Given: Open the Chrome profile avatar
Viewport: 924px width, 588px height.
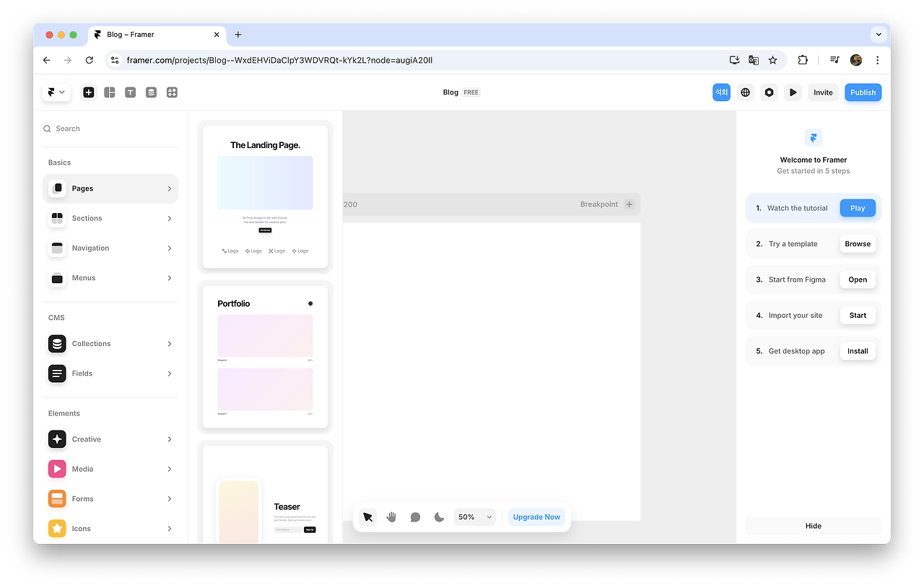Looking at the screenshot, I should pyautogui.click(x=856, y=61).
